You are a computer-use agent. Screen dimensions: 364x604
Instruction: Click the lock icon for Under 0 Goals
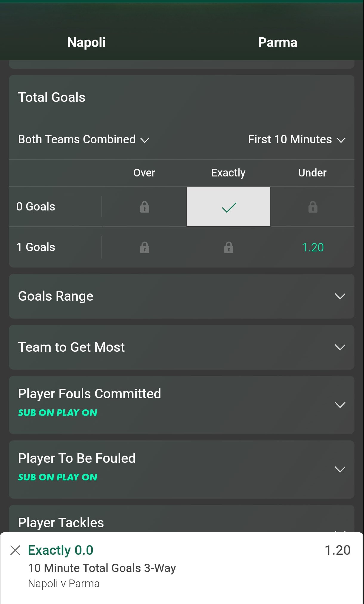coord(313,207)
